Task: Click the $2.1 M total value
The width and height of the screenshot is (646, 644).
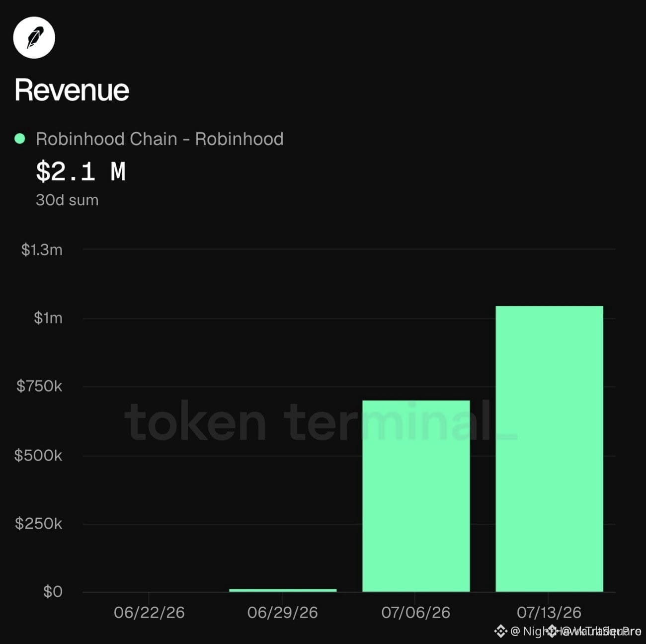Action: click(81, 172)
